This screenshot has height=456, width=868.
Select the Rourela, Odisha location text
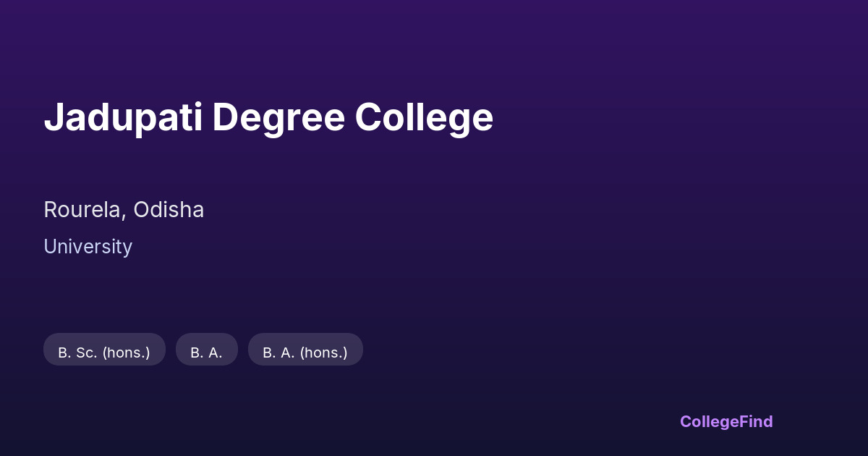[124, 210]
